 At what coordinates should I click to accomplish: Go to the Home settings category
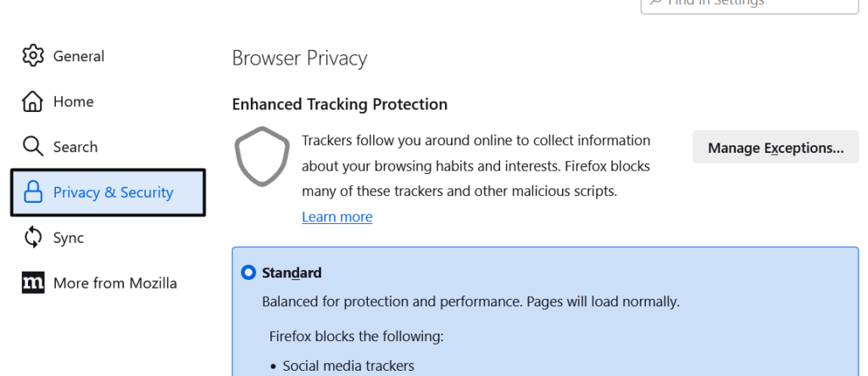click(73, 102)
